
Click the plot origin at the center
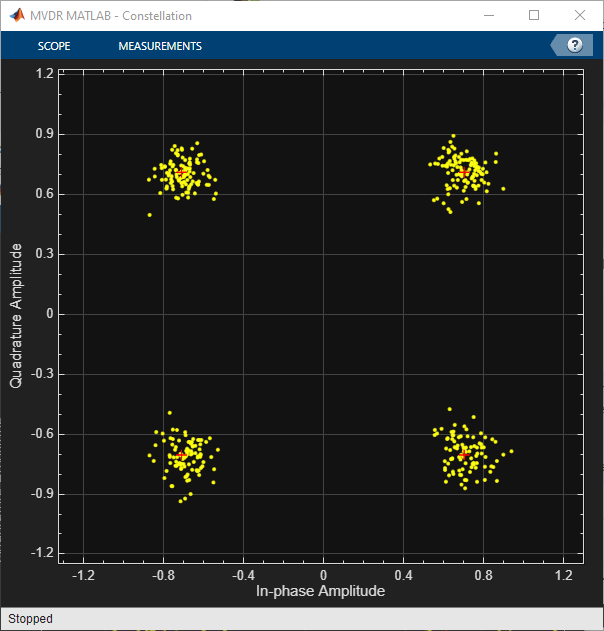click(324, 314)
